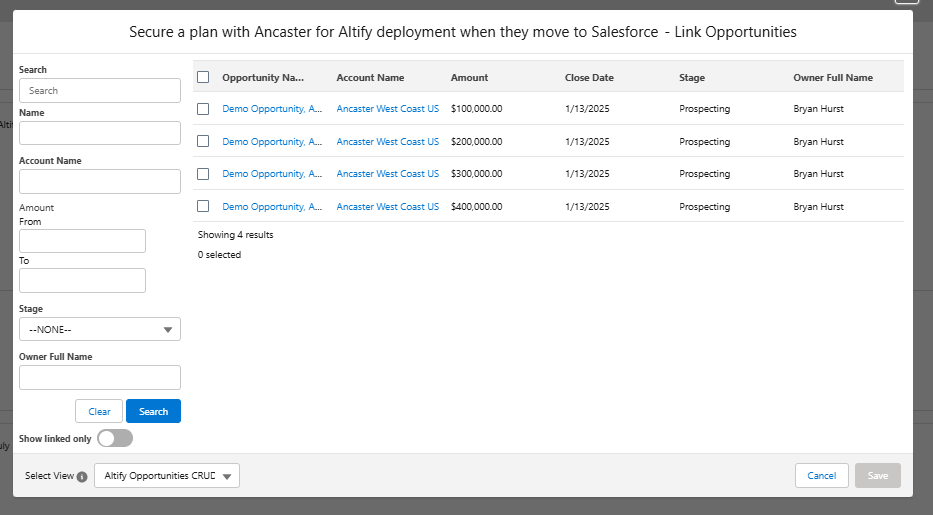Select the $400,000.00 opportunity checkbox
The image size is (933, 515).
(x=203, y=206)
